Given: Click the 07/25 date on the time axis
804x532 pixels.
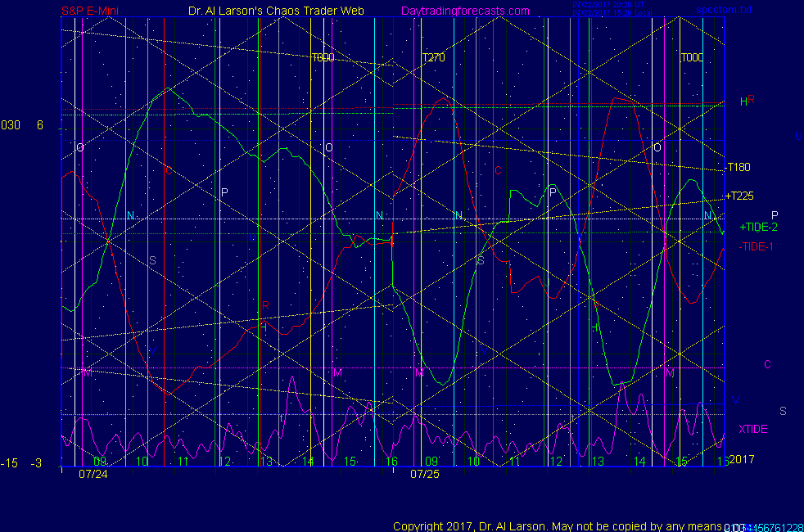Looking at the screenshot, I should (x=424, y=473).
